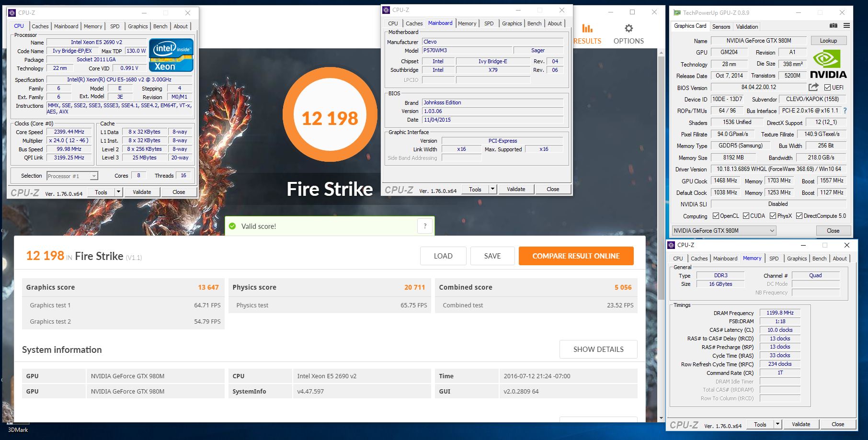Click the Physics score row 20 711
868x440 pixels.
330,287
